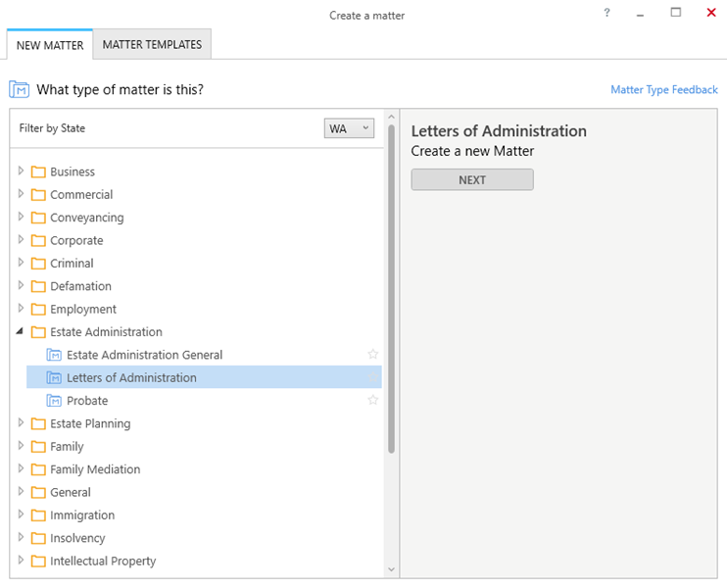Click the help question mark icon
Screen dimensions: 727x588
(x=606, y=13)
